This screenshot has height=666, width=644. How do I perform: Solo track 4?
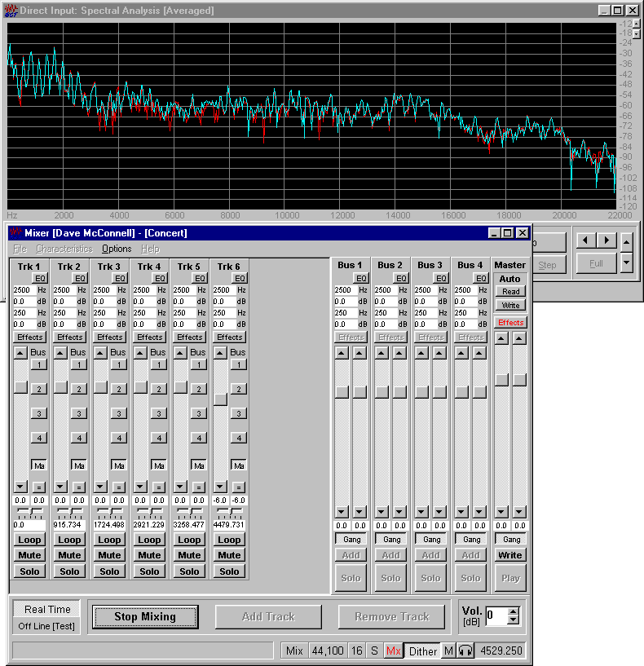coord(149,571)
